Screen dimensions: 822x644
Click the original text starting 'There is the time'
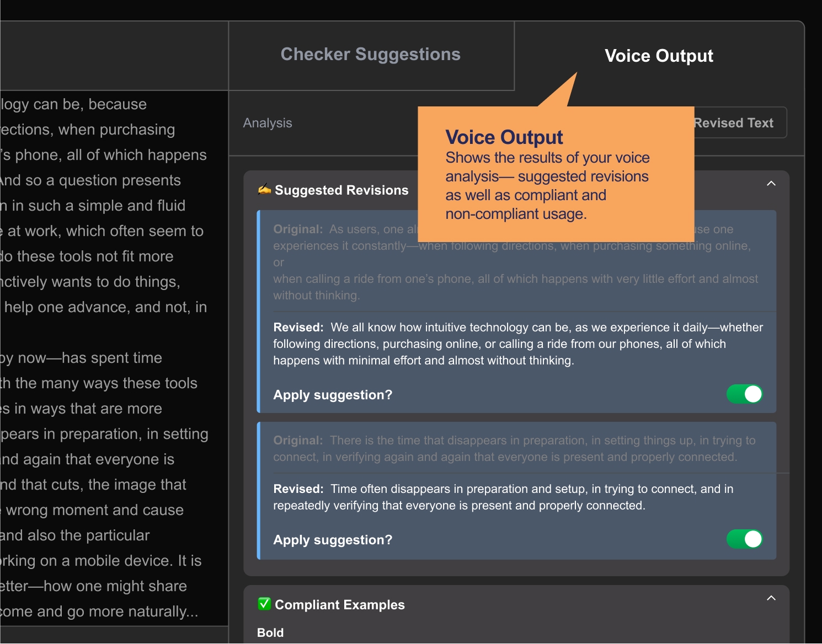pos(514,449)
